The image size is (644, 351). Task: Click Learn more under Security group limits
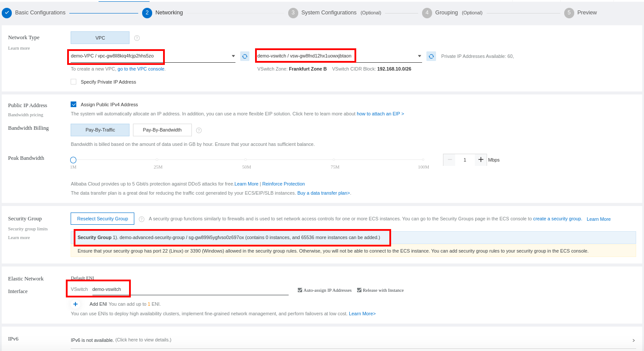coord(19,237)
